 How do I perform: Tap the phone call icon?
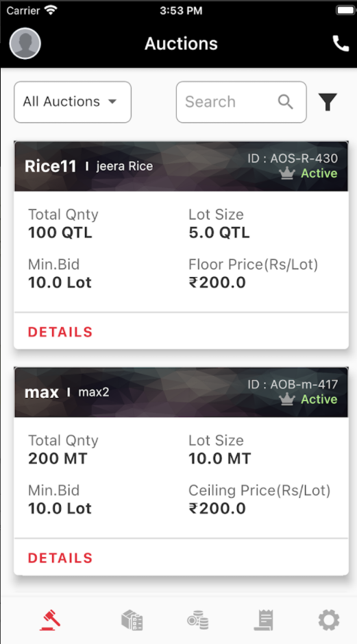[x=341, y=43]
